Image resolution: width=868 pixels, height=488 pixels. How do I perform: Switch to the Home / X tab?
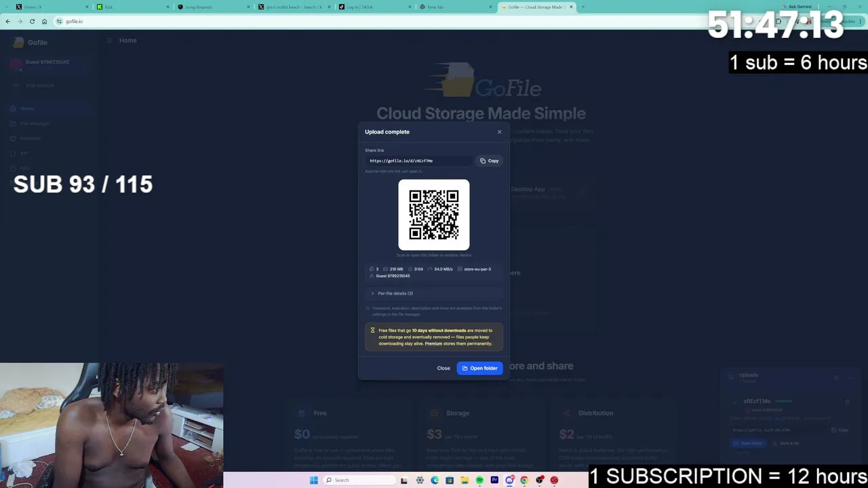click(x=51, y=7)
